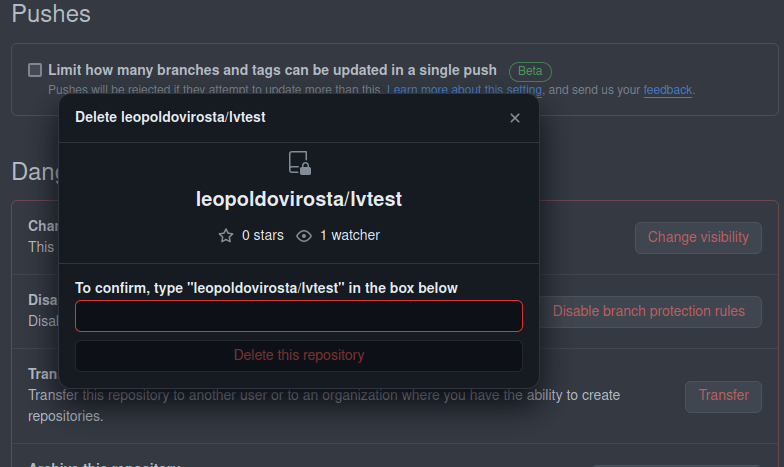Click the "0 stars" count text

tap(263, 236)
